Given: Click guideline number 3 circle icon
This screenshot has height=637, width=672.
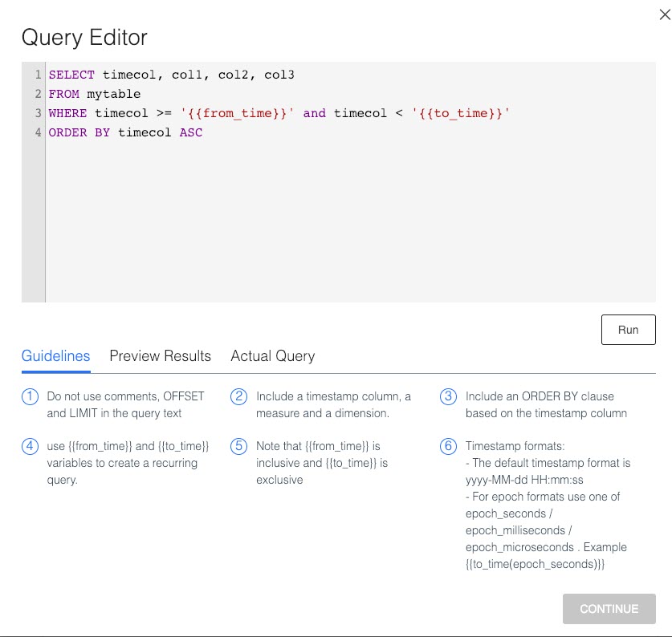Looking at the screenshot, I should coord(449,397).
